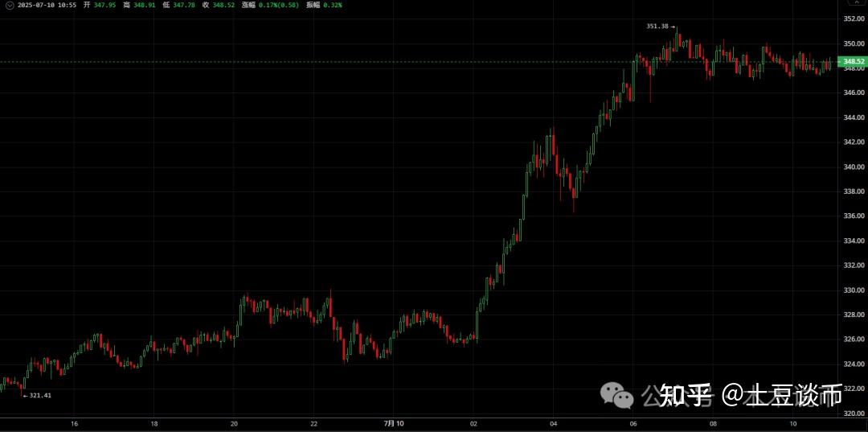Select the 326.00 level on price axis

coord(853,339)
